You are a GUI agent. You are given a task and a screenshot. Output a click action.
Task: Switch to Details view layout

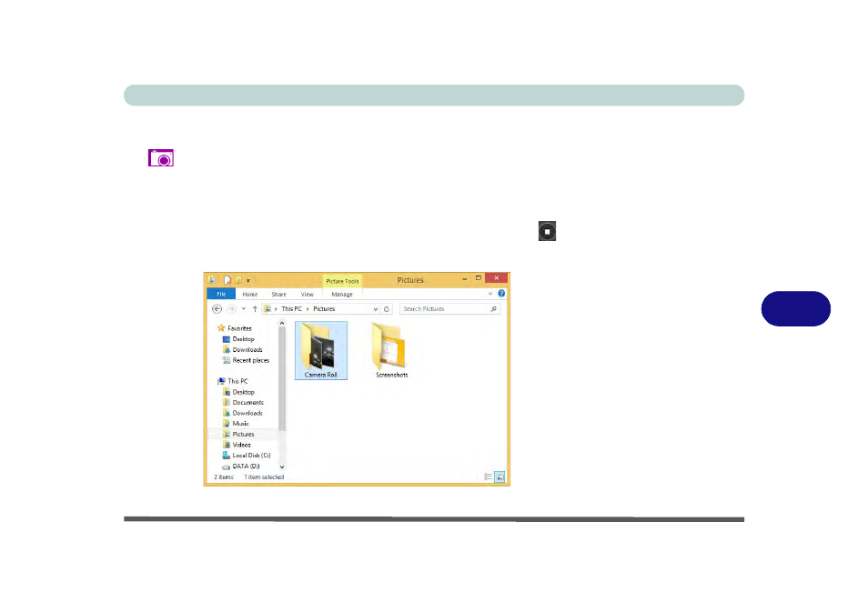[x=489, y=477]
